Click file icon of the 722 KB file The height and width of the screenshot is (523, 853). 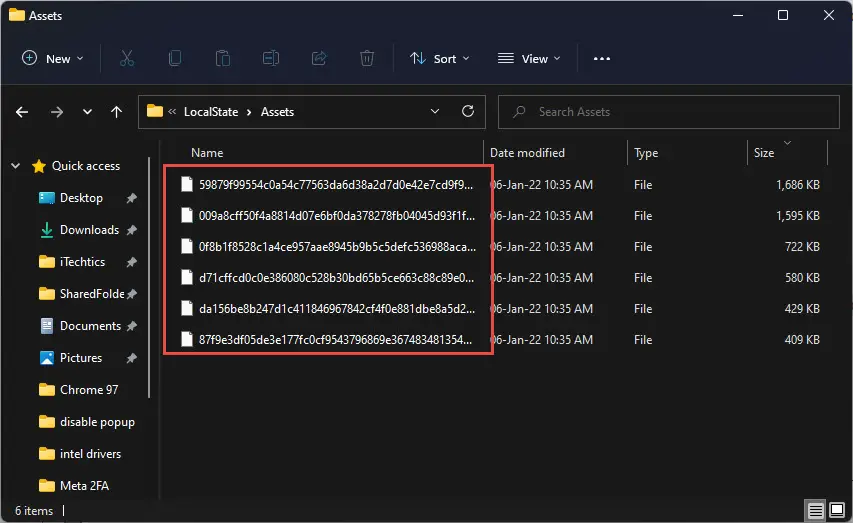pyautogui.click(x=187, y=247)
